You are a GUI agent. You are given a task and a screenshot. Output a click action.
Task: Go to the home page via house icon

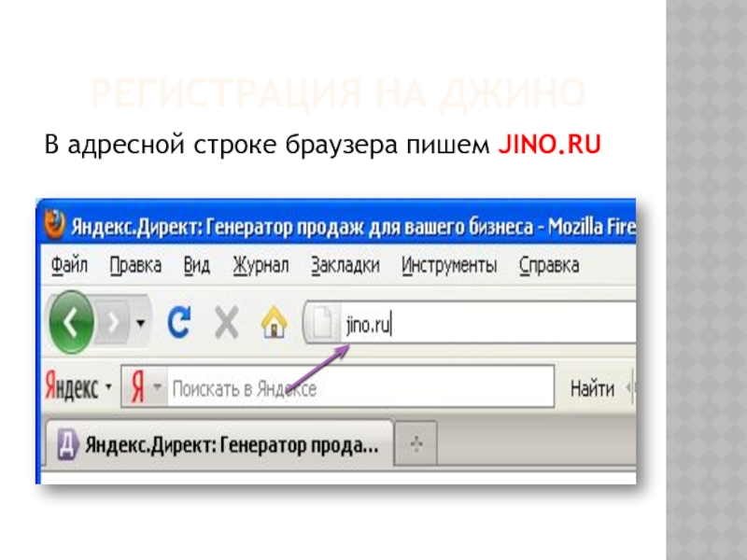[274, 322]
